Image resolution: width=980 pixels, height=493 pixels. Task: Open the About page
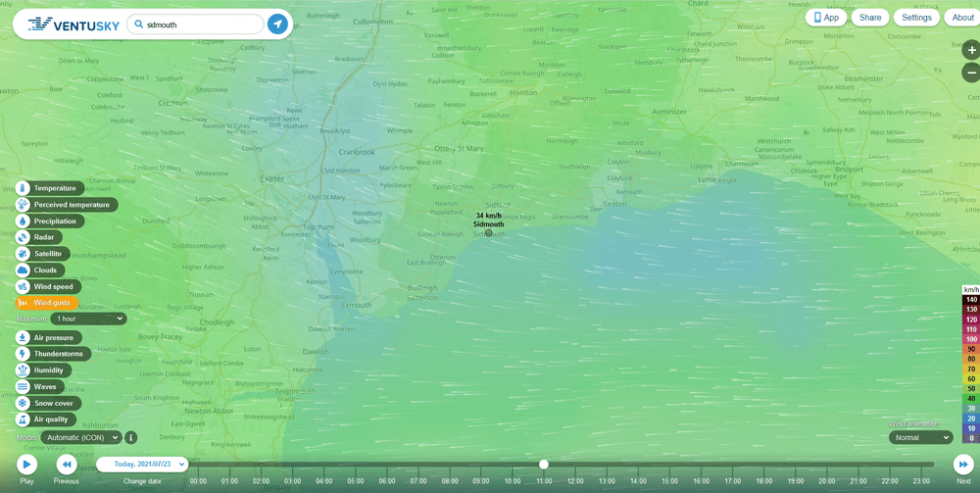(x=962, y=18)
